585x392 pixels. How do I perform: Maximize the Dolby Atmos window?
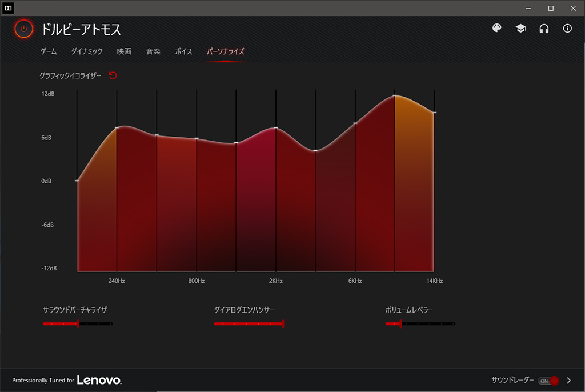[x=551, y=8]
